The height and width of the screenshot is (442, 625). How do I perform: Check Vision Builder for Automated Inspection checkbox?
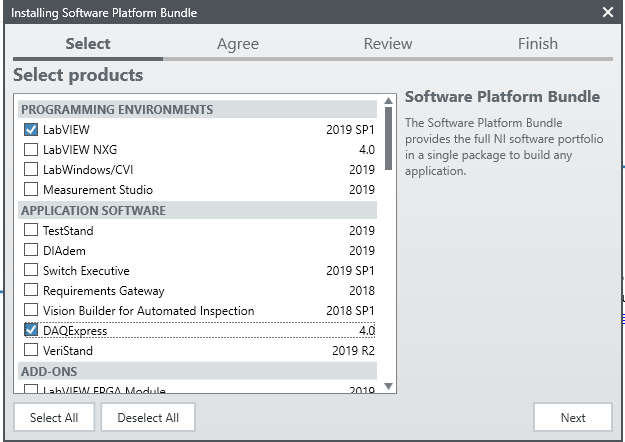click(x=31, y=310)
